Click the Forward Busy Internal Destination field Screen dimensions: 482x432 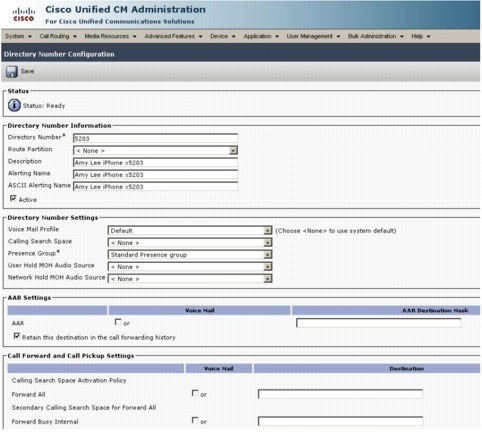340,421
